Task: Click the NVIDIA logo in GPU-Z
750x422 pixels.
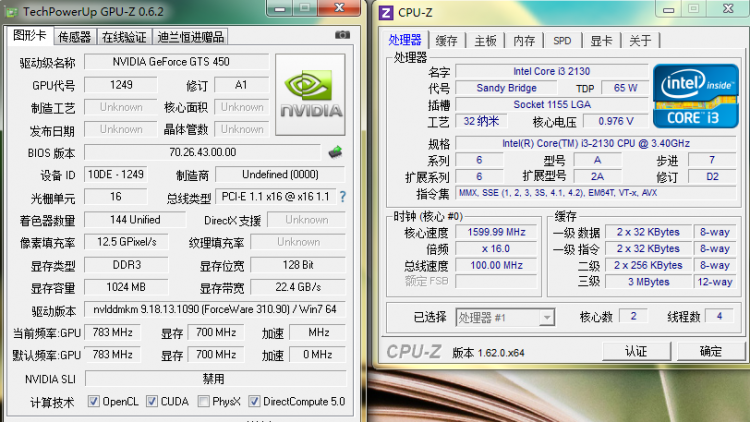Action: coord(310,94)
